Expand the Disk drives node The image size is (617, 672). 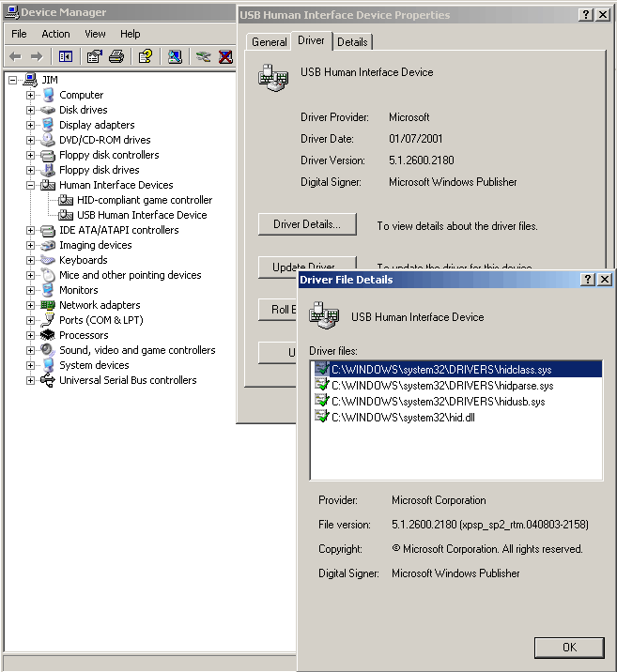pyautogui.click(x=30, y=110)
